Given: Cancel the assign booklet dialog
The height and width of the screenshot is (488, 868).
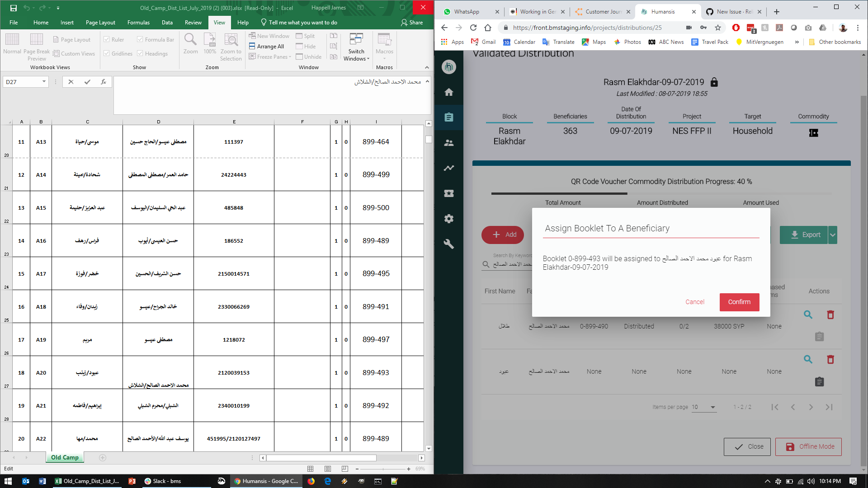Looking at the screenshot, I should click(695, 302).
